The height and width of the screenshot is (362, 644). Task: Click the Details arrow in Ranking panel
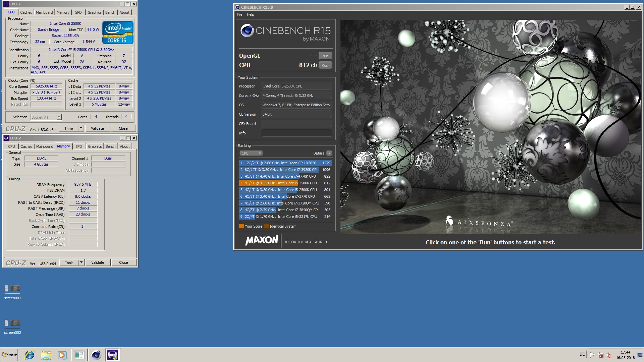[x=329, y=153]
